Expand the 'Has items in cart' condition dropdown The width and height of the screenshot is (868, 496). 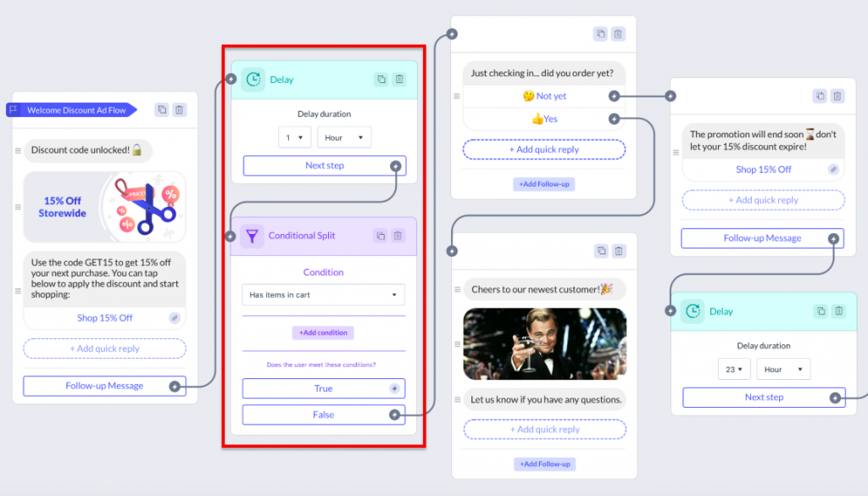(323, 294)
